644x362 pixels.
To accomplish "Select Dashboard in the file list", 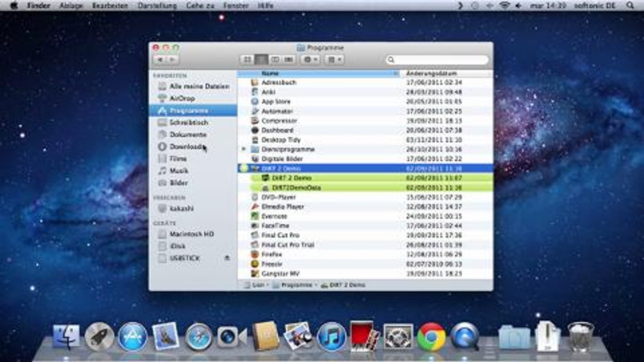I will [x=365, y=130].
